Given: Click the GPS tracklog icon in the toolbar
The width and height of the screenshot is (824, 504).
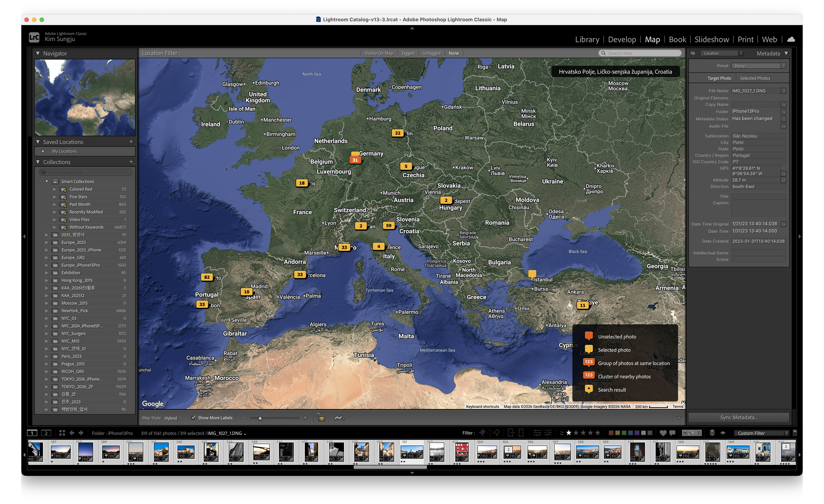Looking at the screenshot, I should 339,418.
